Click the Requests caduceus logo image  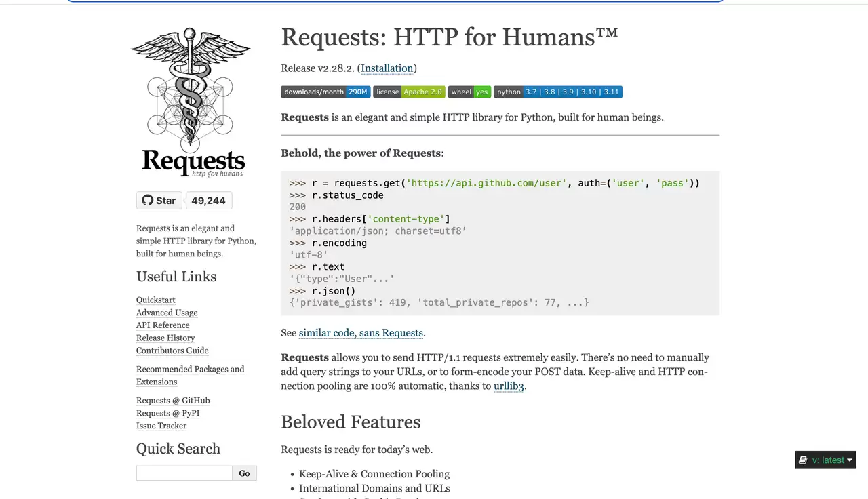click(191, 102)
